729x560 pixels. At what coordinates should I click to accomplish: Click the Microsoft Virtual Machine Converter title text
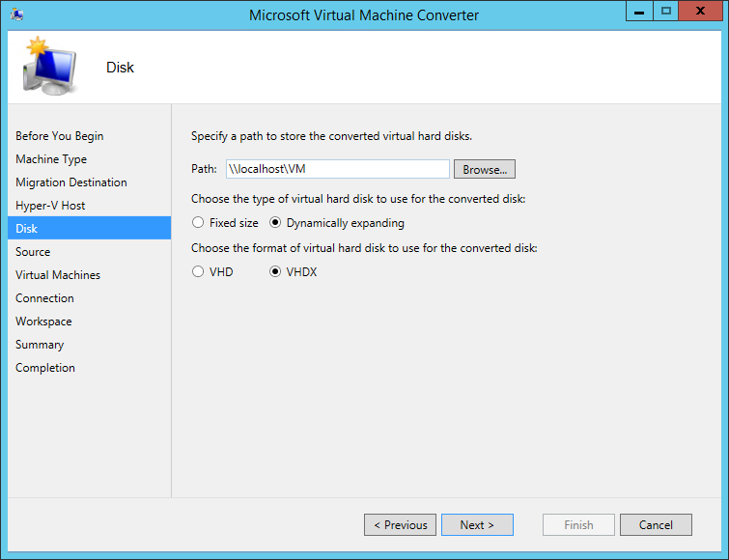click(x=364, y=15)
